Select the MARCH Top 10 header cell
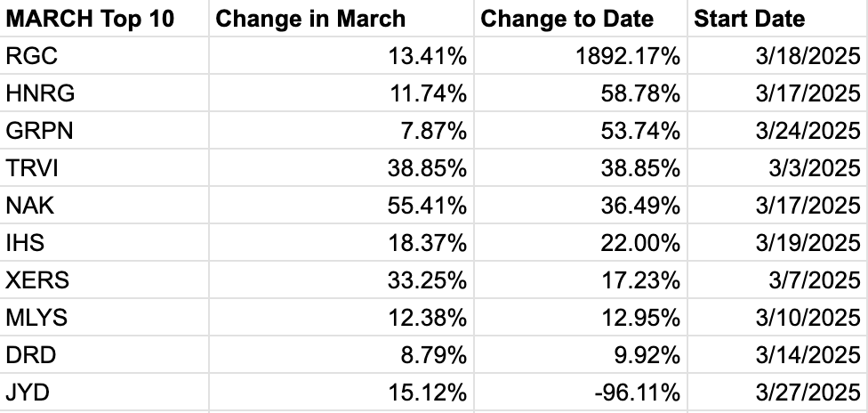Viewport: 868px width, 413px height. point(104,19)
